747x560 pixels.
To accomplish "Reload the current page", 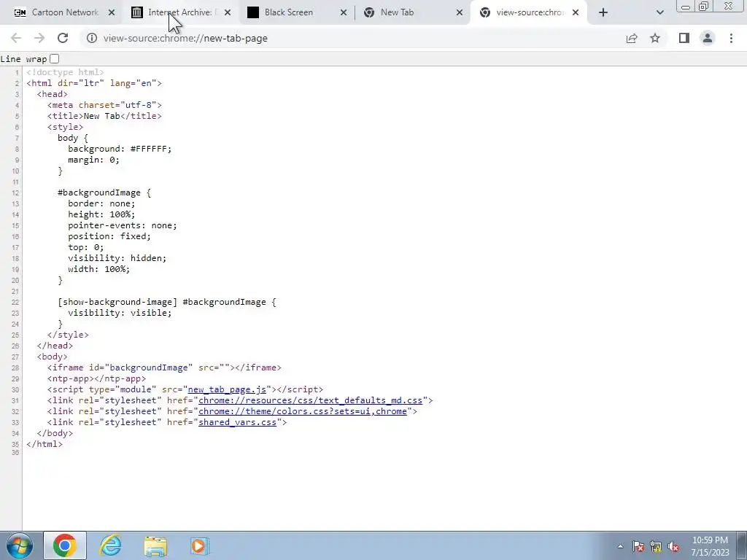I will pyautogui.click(x=63, y=38).
